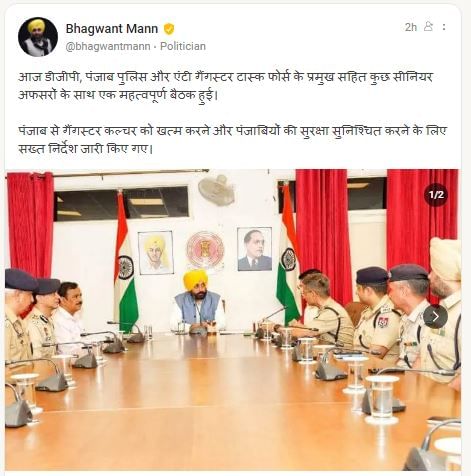Click the Bhagwant Mann display name
The height and width of the screenshot is (476, 471).
coord(112,29)
